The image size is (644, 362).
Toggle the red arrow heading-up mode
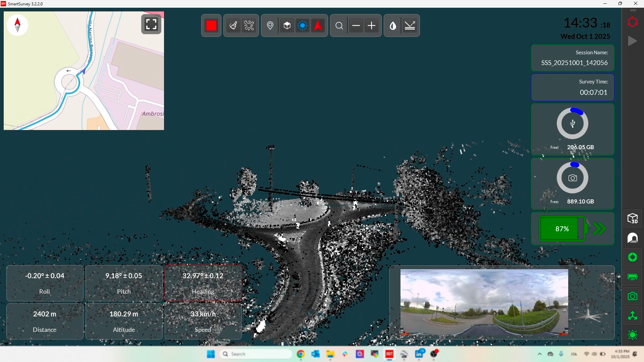318,25
